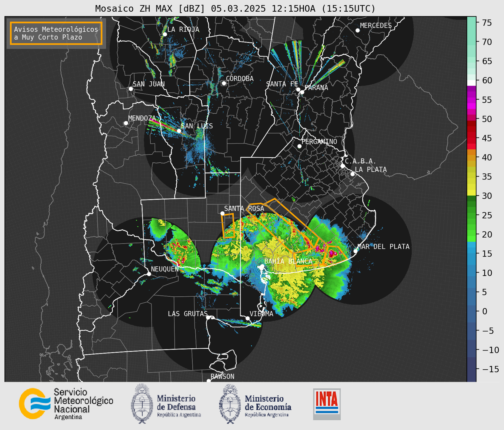504x430 pixels.
Task: Click the −15 label on color scale
Action: pos(490,369)
